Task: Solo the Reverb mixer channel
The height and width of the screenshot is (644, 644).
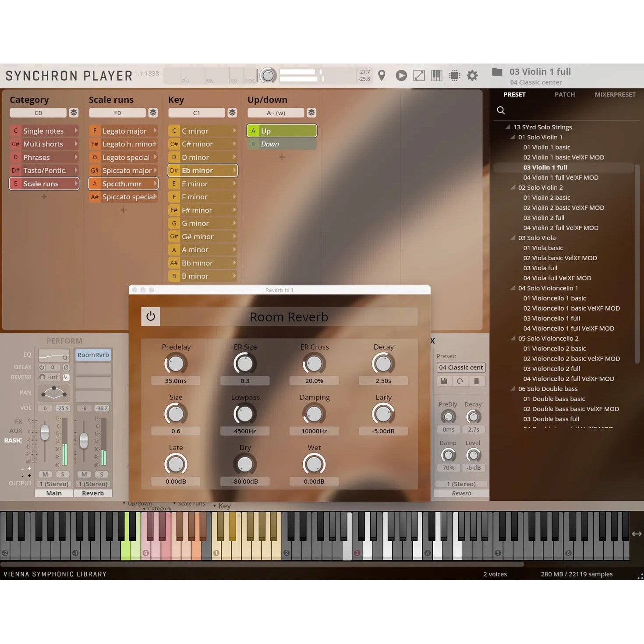Action: (x=102, y=474)
